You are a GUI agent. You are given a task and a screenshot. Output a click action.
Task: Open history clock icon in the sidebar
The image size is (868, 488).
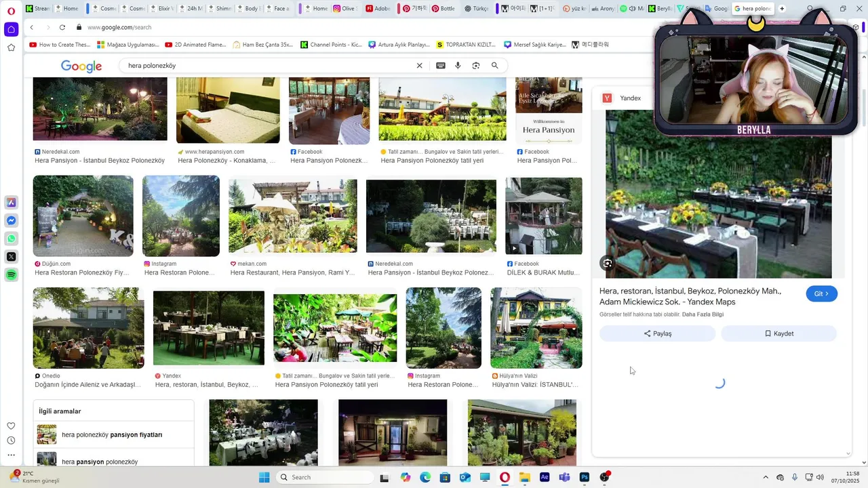11,441
